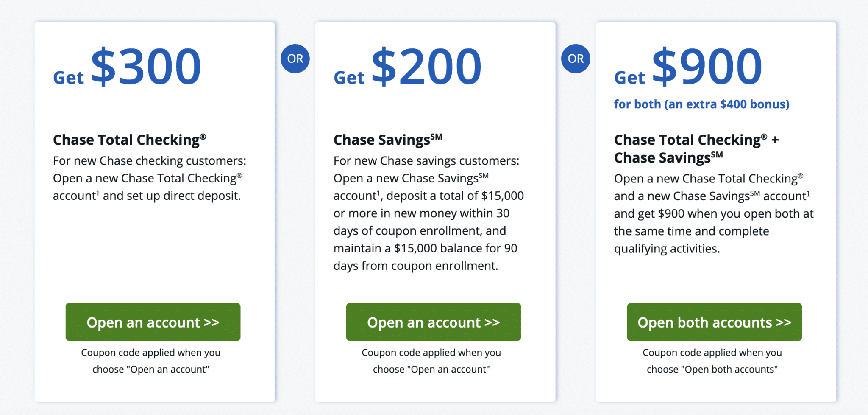868x415 pixels.
Task: Click coupon code note under Total Checking button
Action: [151, 361]
